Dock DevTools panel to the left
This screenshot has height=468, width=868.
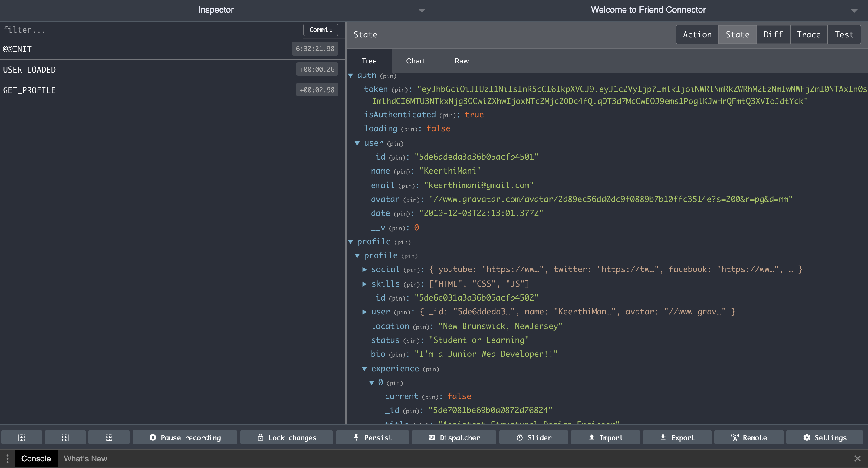(21, 437)
